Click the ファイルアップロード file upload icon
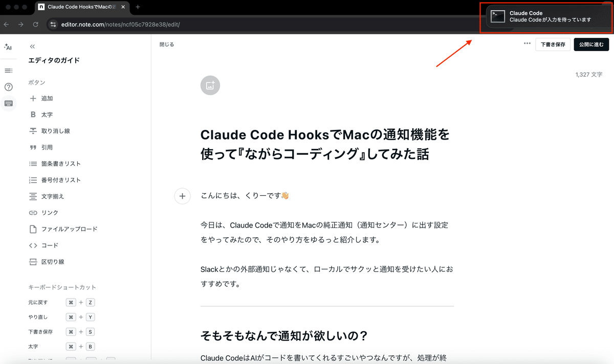This screenshot has width=614, height=364. [x=33, y=229]
